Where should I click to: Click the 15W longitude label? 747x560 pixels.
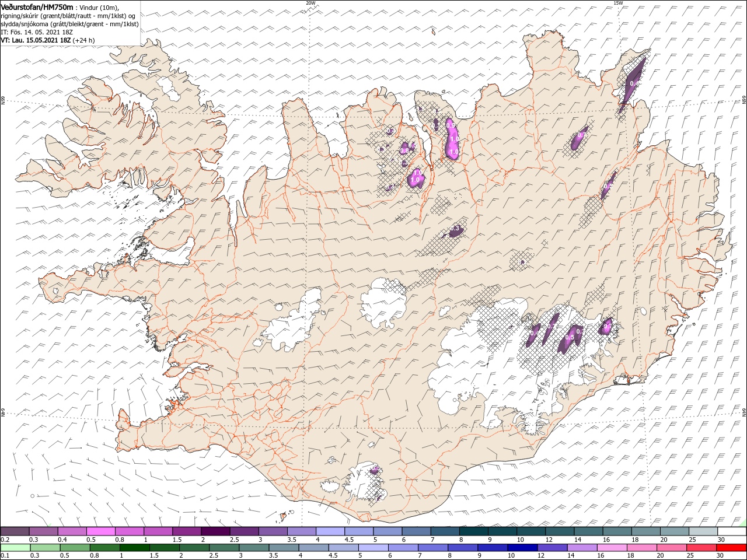coord(618,3)
